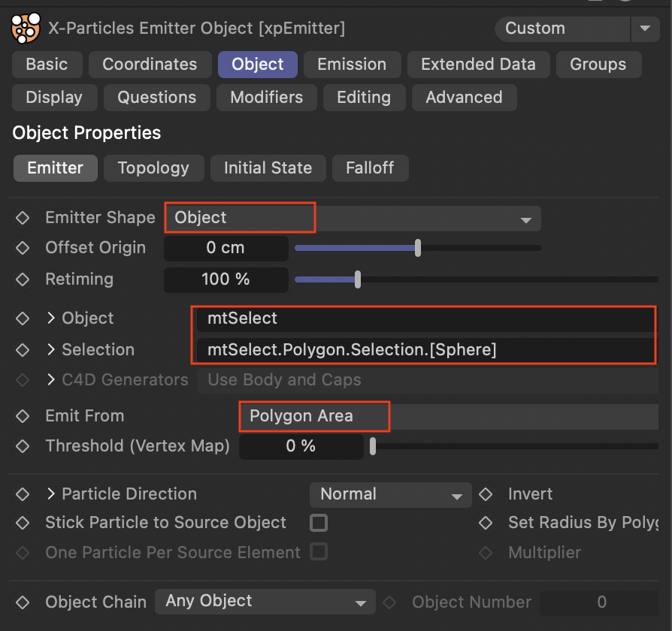Switch to the Display tab
Screen dimensions: 672x631
(x=54, y=97)
